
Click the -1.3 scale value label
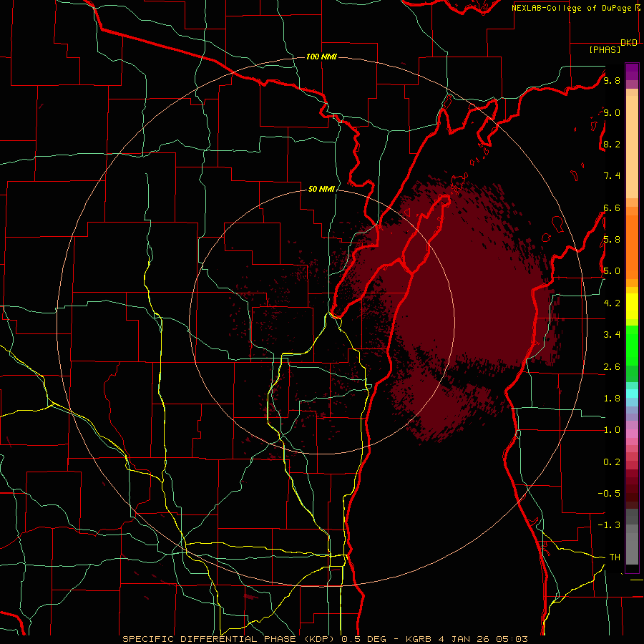(x=609, y=525)
